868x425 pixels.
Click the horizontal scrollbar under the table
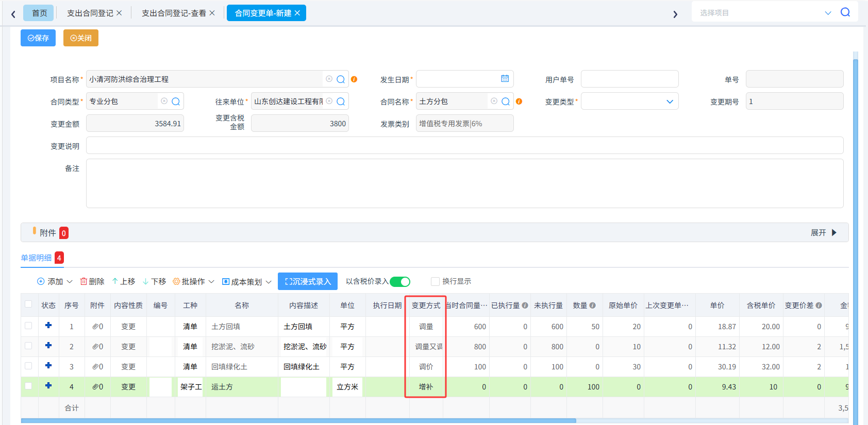pos(298,421)
